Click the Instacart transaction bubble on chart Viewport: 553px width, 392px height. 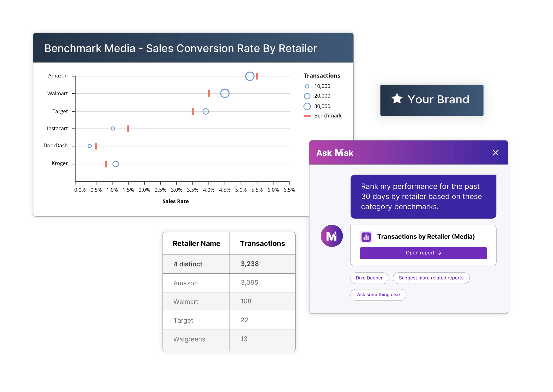click(x=113, y=129)
